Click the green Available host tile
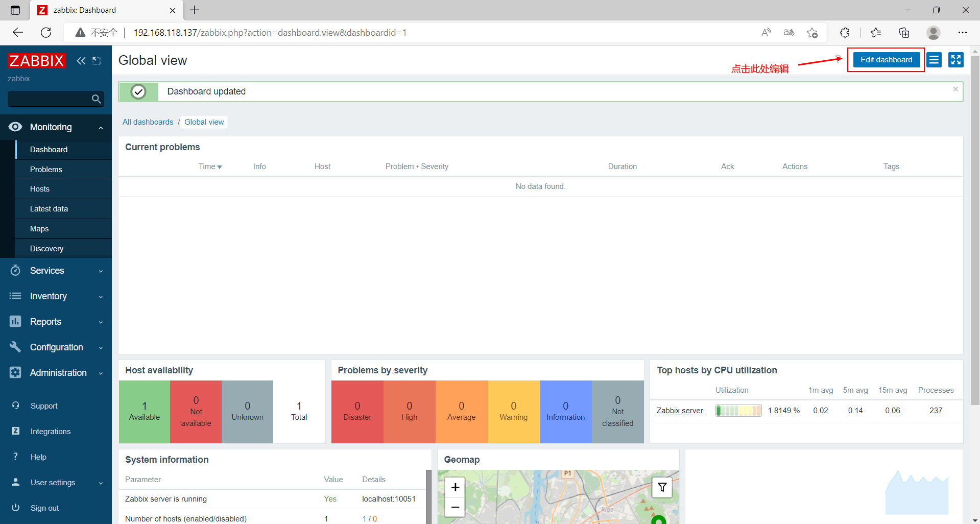The height and width of the screenshot is (524, 980). [145, 412]
